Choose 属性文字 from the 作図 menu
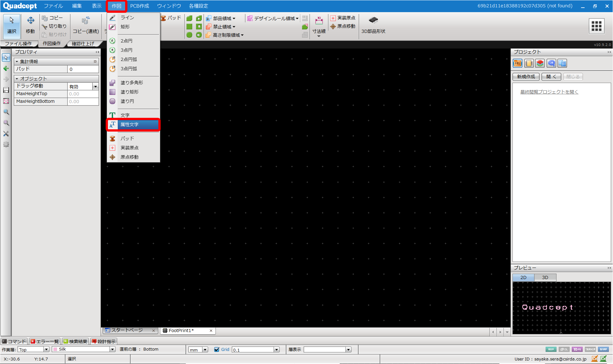The image size is (613, 364). coord(129,125)
